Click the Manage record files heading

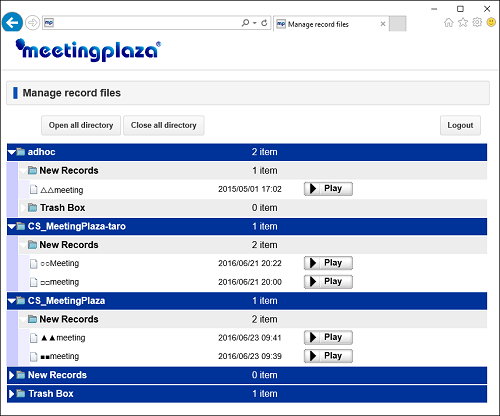point(72,93)
